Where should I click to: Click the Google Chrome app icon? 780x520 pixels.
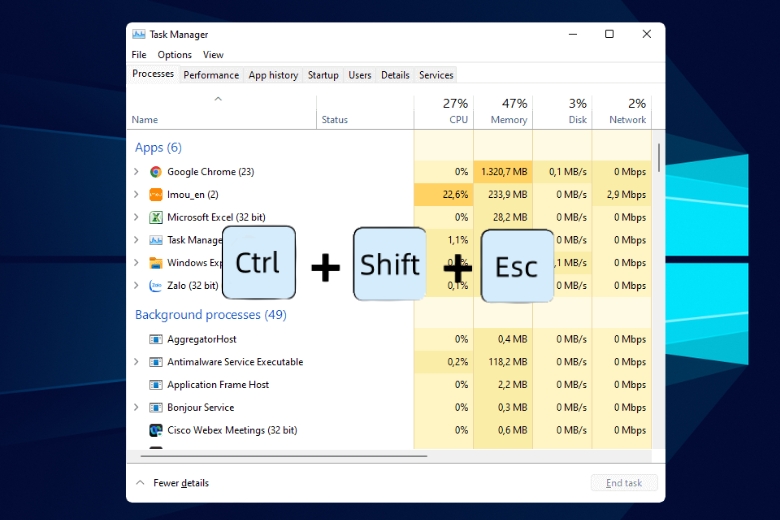click(156, 172)
